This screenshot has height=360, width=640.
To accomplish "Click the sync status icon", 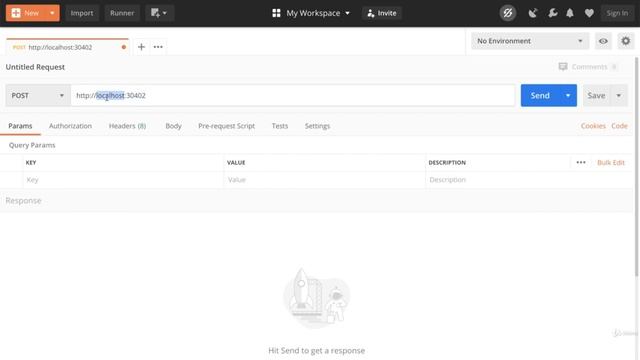I will 508,13.
